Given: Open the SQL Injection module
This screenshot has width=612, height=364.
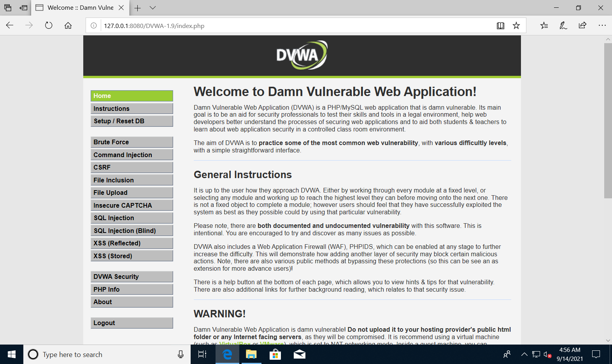Looking at the screenshot, I should click(x=132, y=218).
